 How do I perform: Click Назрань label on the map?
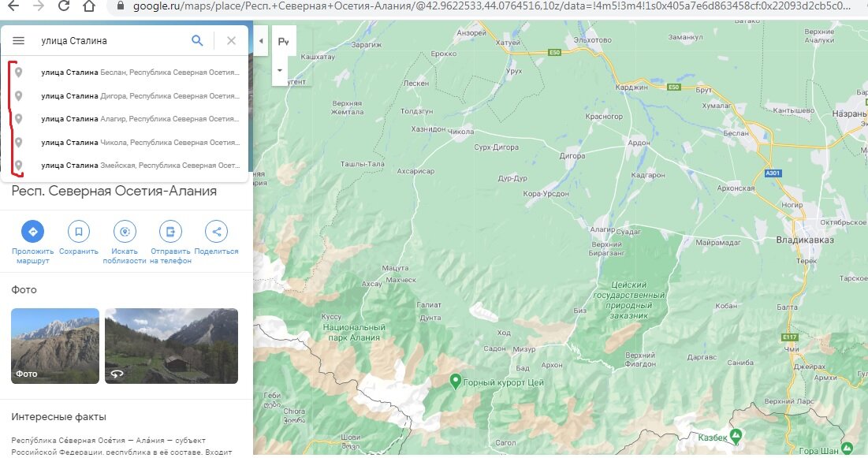(x=849, y=114)
